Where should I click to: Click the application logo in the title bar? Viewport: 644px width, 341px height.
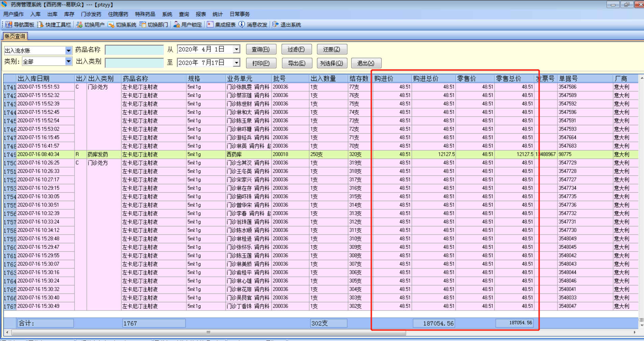pos(4,4)
